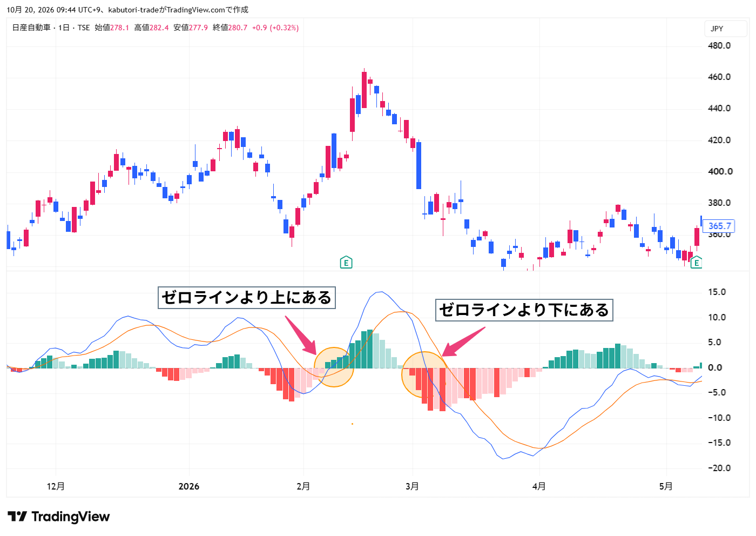Click the symbol title 日産自動車 · 1日 · TSE
Screen dimensions: 756x536
(x=51, y=28)
